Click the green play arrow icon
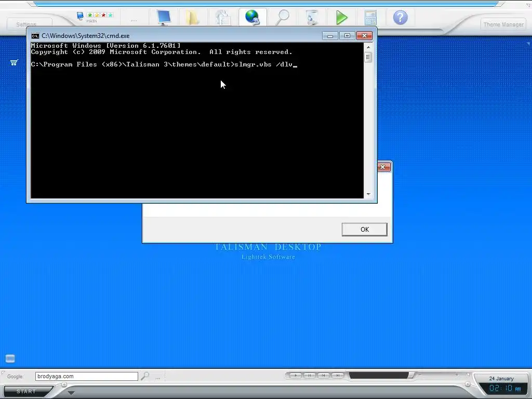Viewport: 532px width, 399px height. (341, 17)
